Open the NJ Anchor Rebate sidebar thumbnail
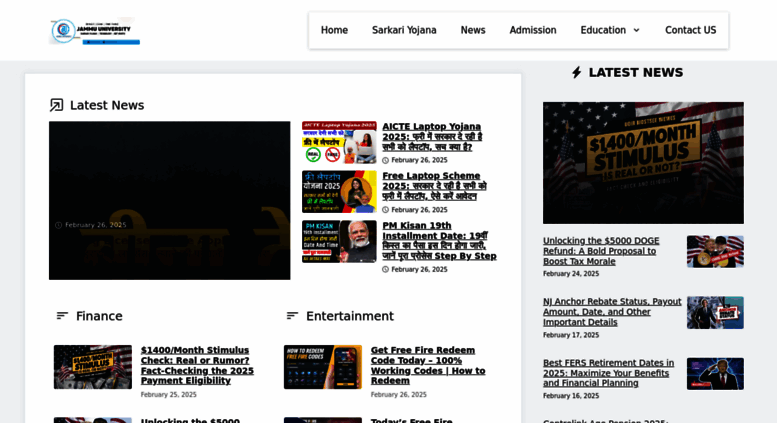Viewport: 777px width, 423px height. pos(715,313)
